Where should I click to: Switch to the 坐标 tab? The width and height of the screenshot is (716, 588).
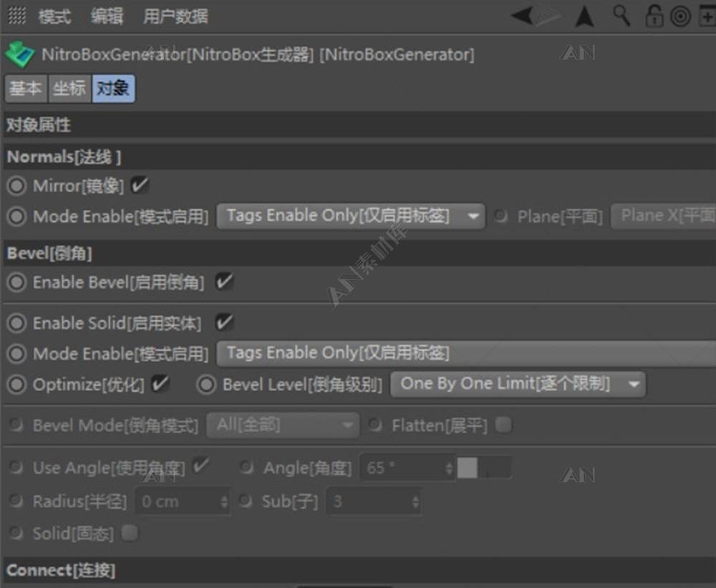(69, 88)
